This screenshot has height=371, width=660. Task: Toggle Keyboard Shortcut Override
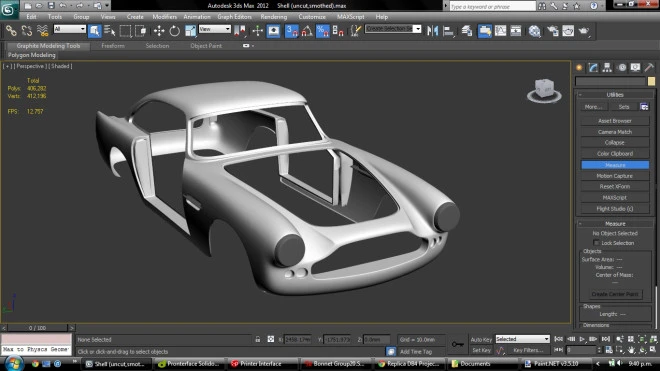click(274, 31)
